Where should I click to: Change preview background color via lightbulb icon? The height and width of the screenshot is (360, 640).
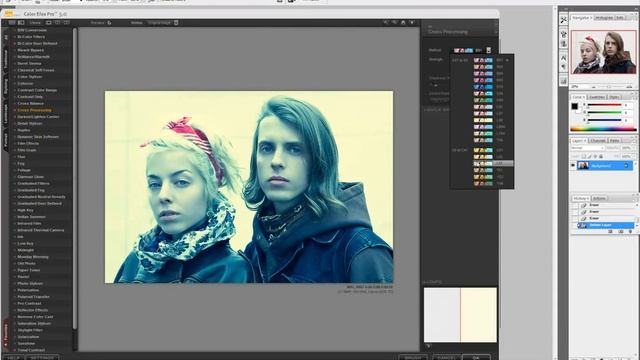[x=412, y=23]
